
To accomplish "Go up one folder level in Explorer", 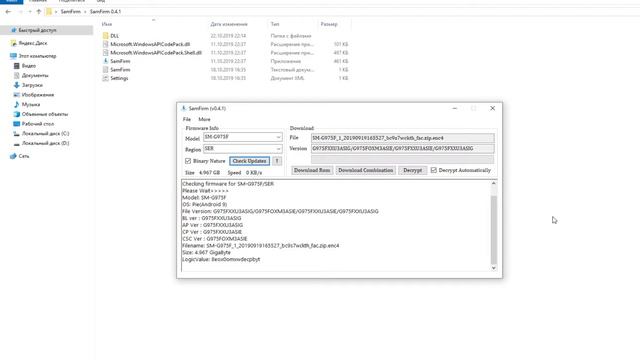I will 39,12.
